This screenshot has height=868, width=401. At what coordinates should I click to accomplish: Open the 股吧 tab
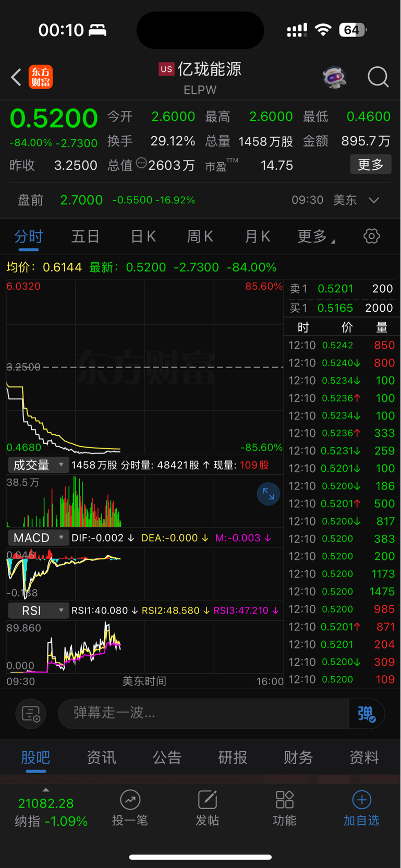point(35,757)
